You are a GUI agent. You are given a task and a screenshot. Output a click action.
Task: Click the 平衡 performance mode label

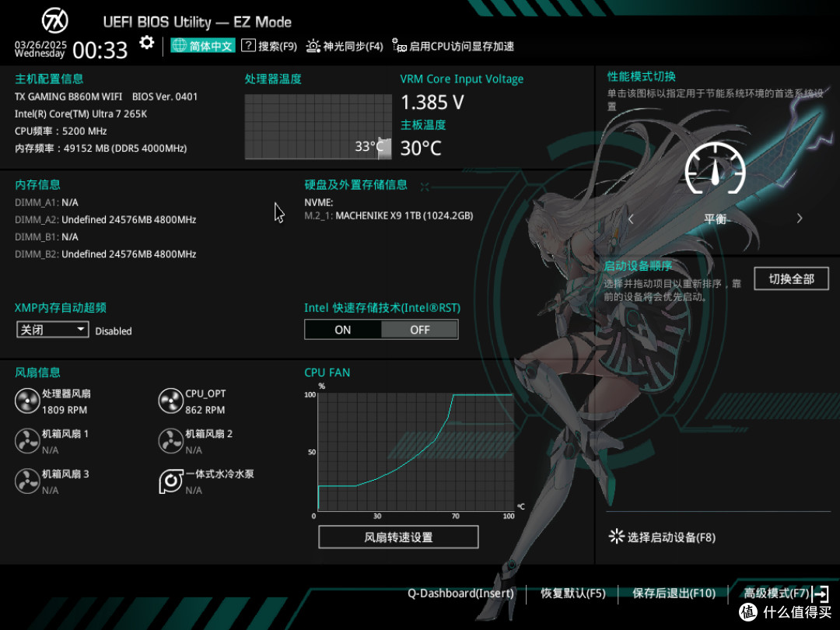coord(716,219)
